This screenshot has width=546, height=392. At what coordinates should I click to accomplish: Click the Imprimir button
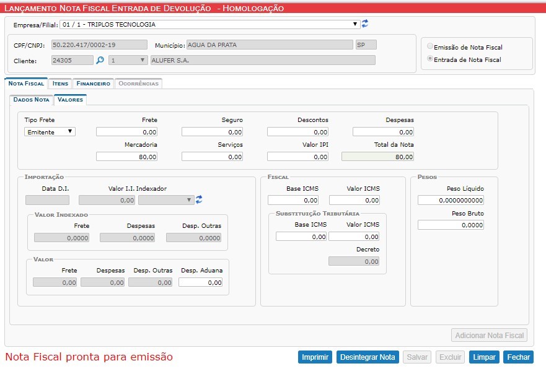tap(315, 357)
